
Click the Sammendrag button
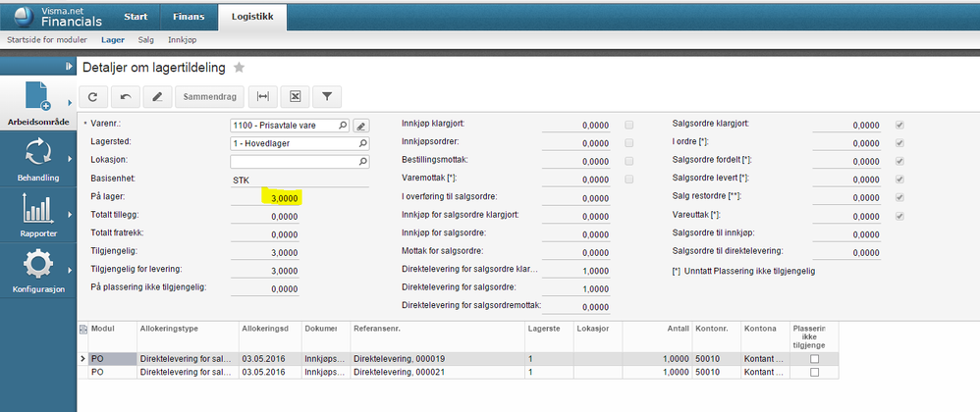[x=209, y=97]
